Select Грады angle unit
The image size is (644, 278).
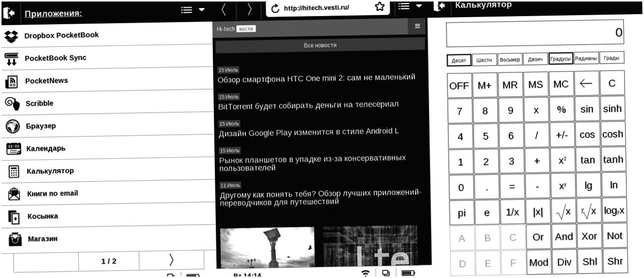pyautogui.click(x=611, y=58)
